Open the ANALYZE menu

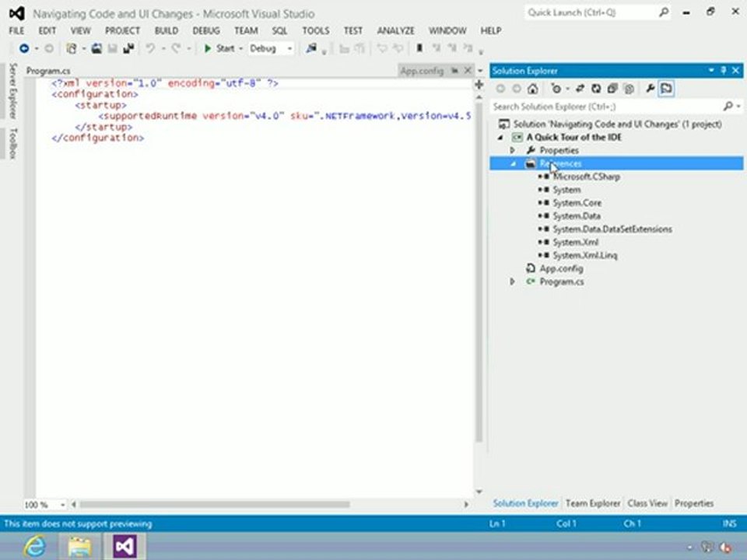coord(395,30)
